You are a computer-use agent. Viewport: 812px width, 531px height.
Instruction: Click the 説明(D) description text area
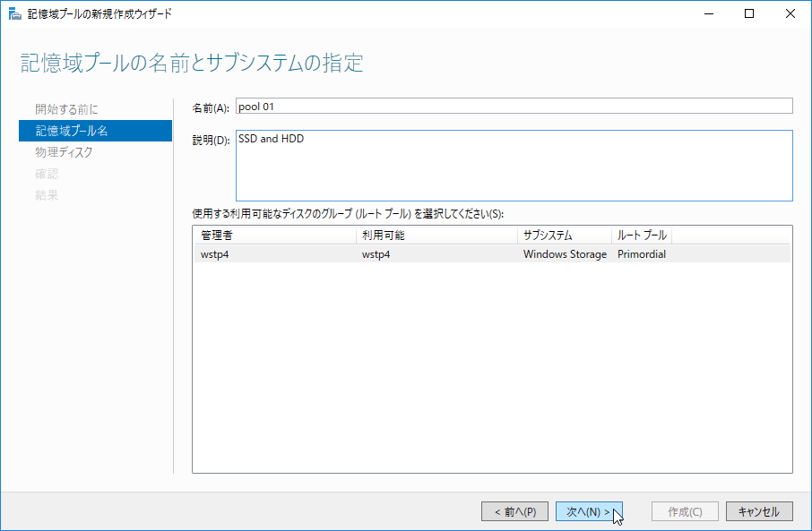click(514, 166)
